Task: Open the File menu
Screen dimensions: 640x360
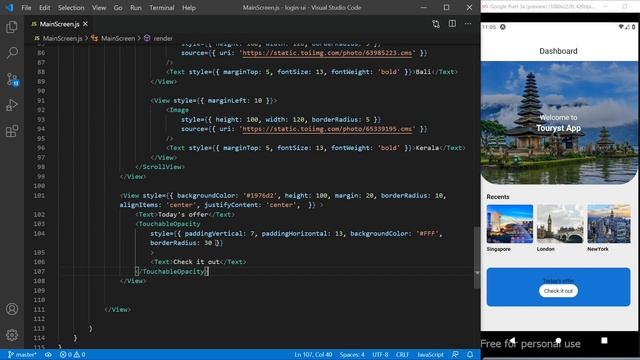Action: 26,8
